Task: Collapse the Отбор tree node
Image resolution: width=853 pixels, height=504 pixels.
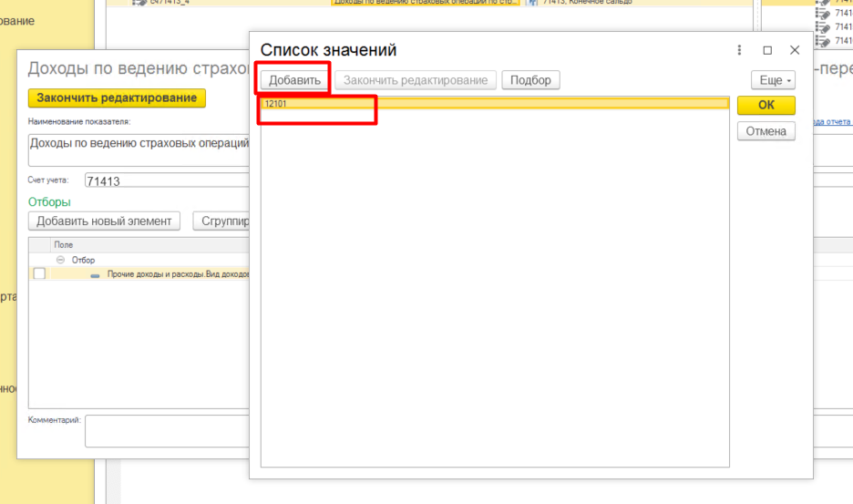Action: [60, 260]
